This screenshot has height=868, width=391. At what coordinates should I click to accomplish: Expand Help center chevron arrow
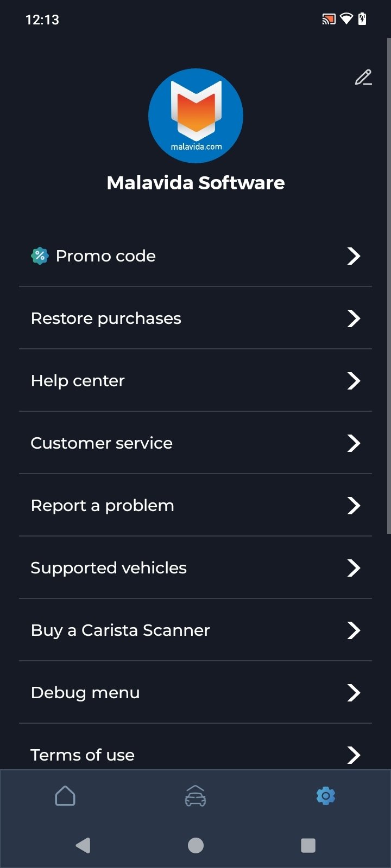(354, 381)
